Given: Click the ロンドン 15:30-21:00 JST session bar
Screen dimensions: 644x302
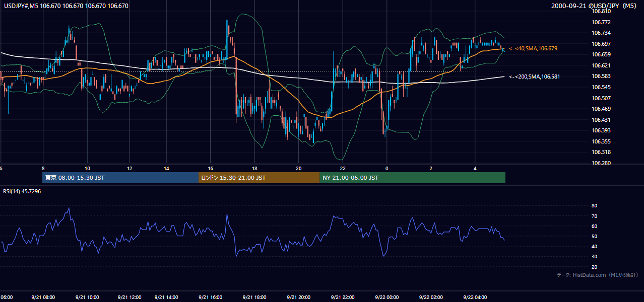Looking at the screenshot, I should point(259,178).
